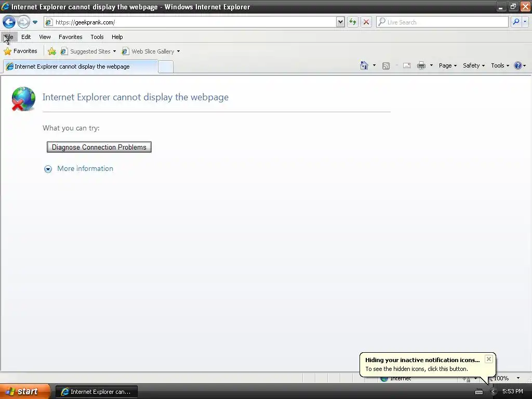Click the 5:53 PM clock
This screenshot has width=532, height=399.
pos(513,392)
